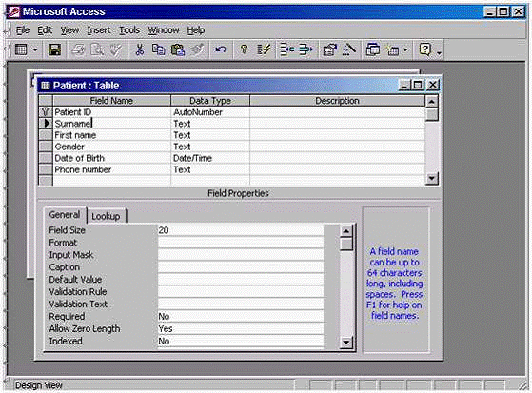Open the View dropdown arrow next to datasheet icon
The height and width of the screenshot is (393, 532).
pyautogui.click(x=35, y=50)
